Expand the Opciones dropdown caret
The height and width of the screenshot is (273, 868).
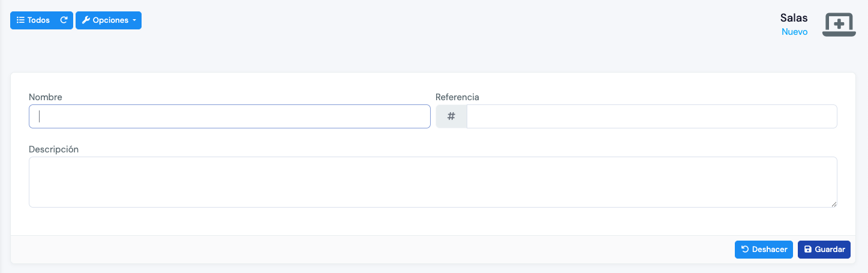tap(134, 20)
